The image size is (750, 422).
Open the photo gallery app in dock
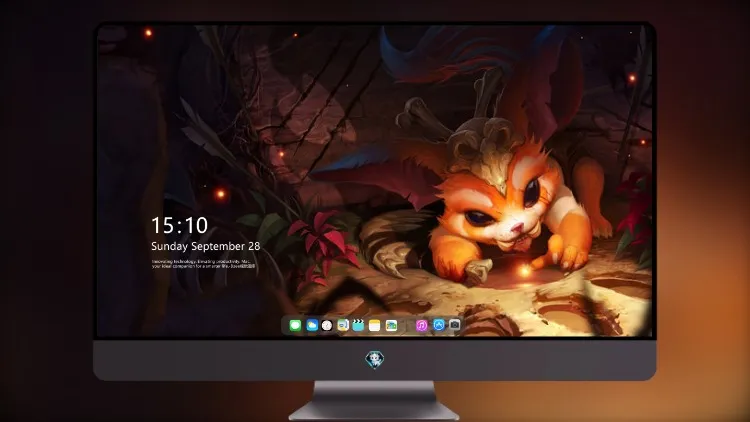coord(391,325)
